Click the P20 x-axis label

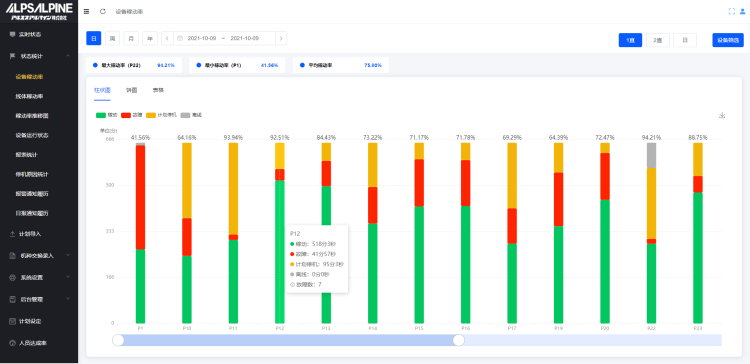605,329
